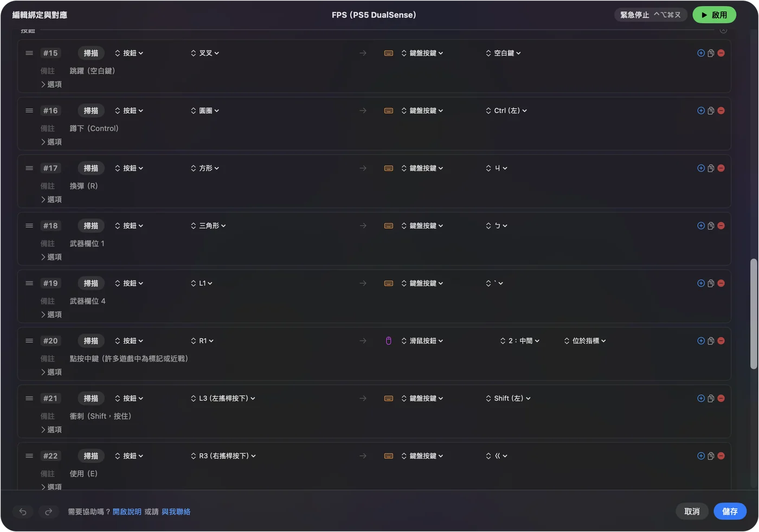The width and height of the screenshot is (759, 532).
Task: Click the reorder handle of row #18
Action: click(x=29, y=226)
